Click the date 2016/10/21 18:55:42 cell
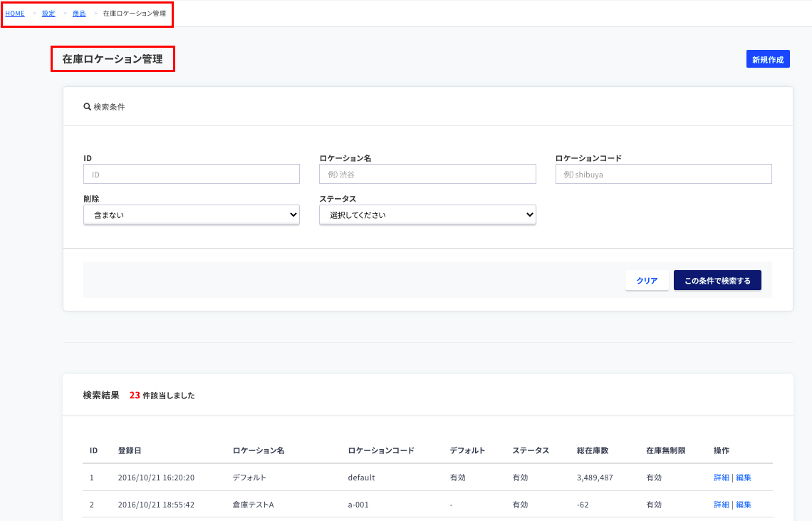 pos(157,505)
